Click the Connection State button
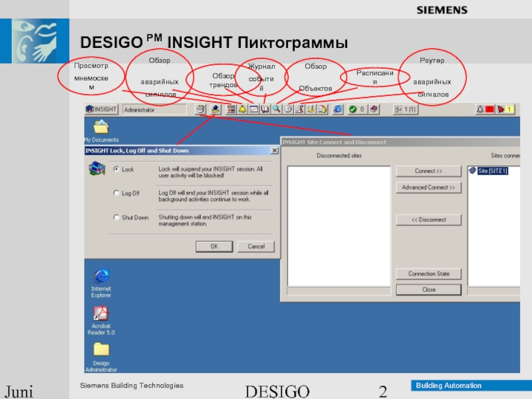Image resolution: width=532 pixels, height=399 pixels. pyautogui.click(x=428, y=273)
